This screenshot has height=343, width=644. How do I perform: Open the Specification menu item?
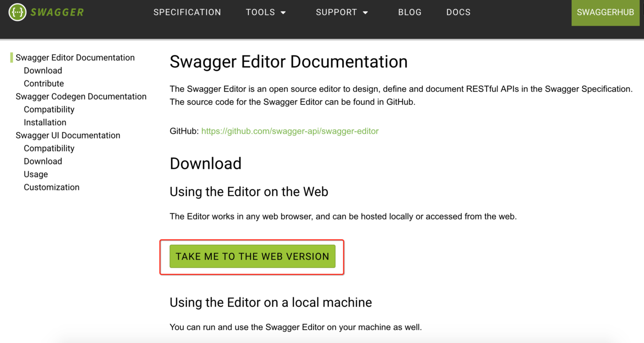(x=187, y=12)
